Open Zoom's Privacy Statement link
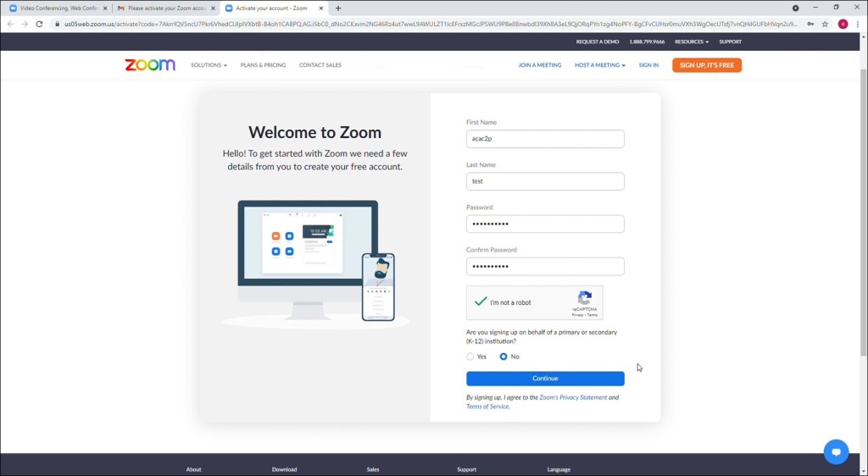The height and width of the screenshot is (476, 868). 573,397
